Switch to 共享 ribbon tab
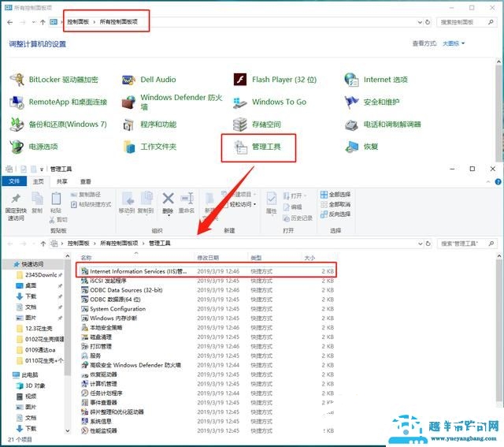This screenshot has height=447, width=504. (x=61, y=181)
